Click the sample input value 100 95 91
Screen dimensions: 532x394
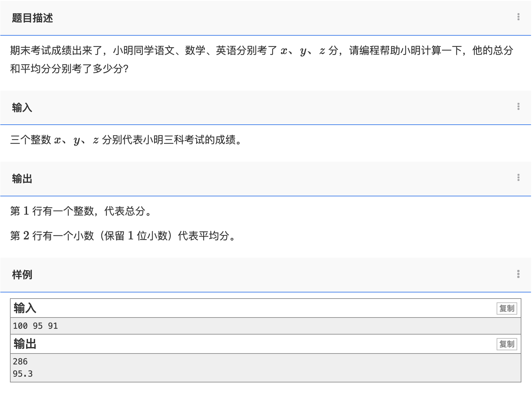click(35, 326)
